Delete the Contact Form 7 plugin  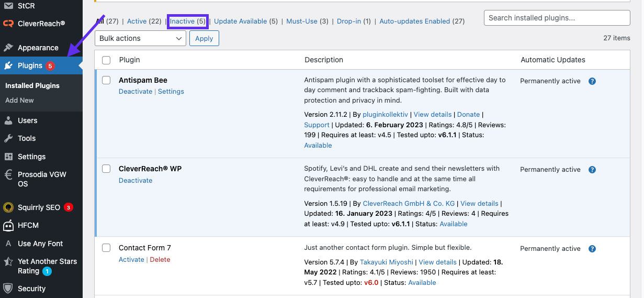pyautogui.click(x=160, y=260)
